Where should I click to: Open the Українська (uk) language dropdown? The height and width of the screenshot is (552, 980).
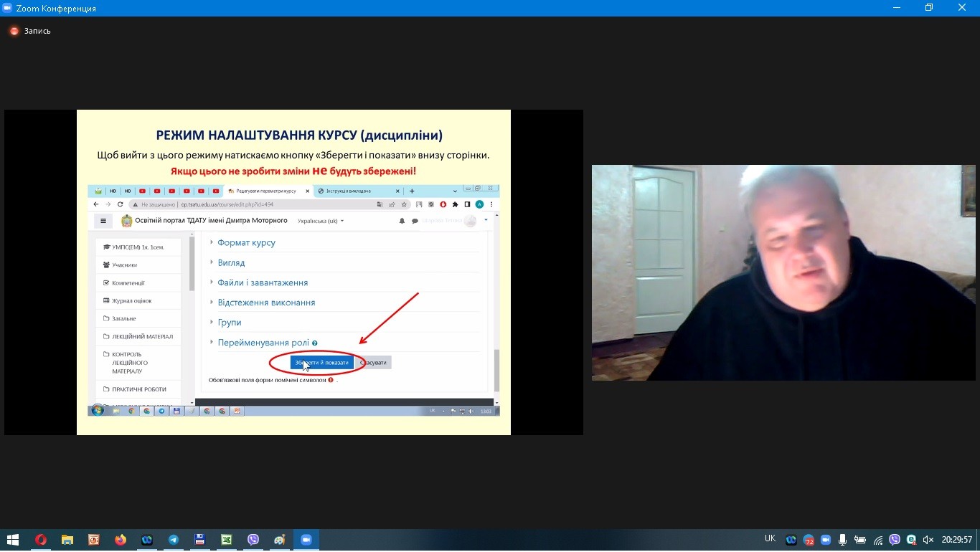[321, 221]
